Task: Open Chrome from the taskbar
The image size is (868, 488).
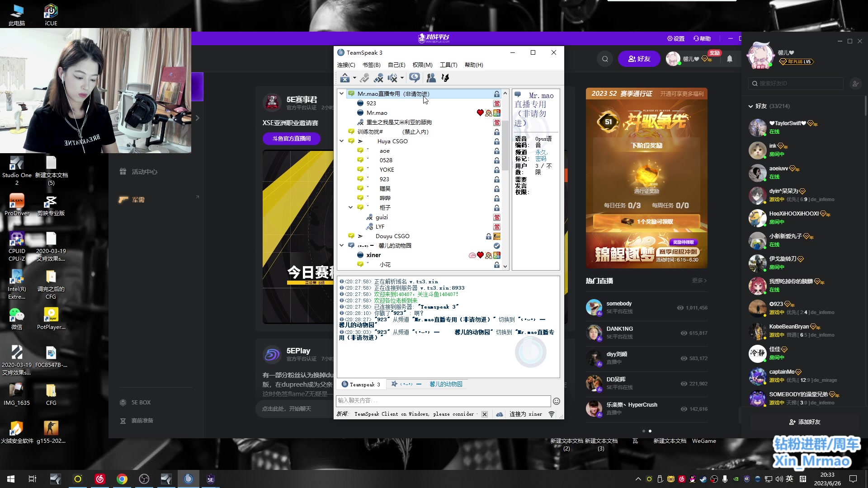Action: [122, 479]
